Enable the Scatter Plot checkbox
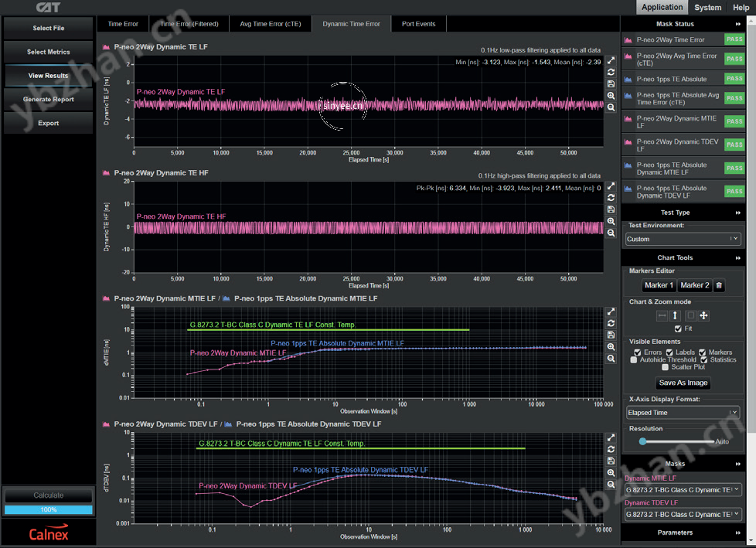The image size is (756, 548). click(x=665, y=367)
